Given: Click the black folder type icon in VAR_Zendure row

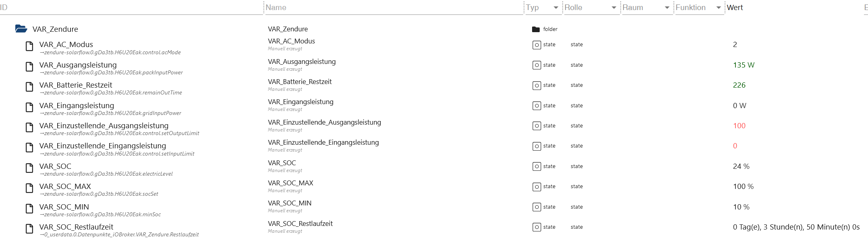Looking at the screenshot, I should (x=536, y=29).
